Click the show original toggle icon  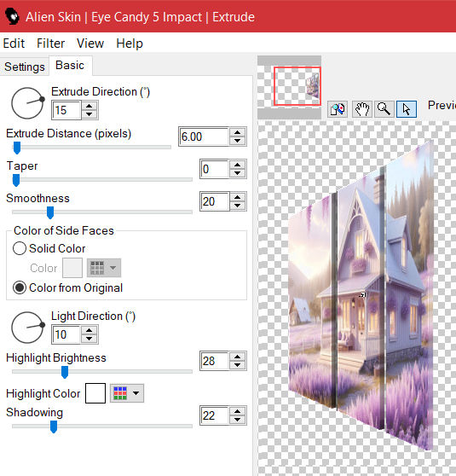[338, 109]
